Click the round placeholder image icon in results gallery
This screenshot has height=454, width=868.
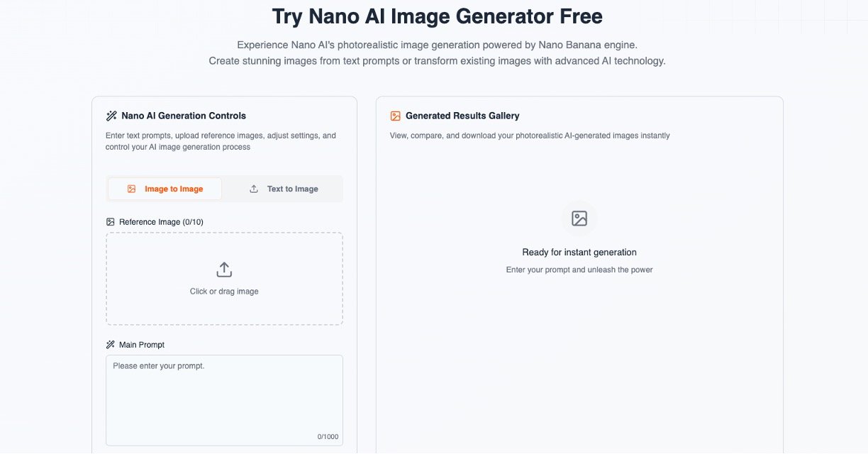pyautogui.click(x=579, y=218)
